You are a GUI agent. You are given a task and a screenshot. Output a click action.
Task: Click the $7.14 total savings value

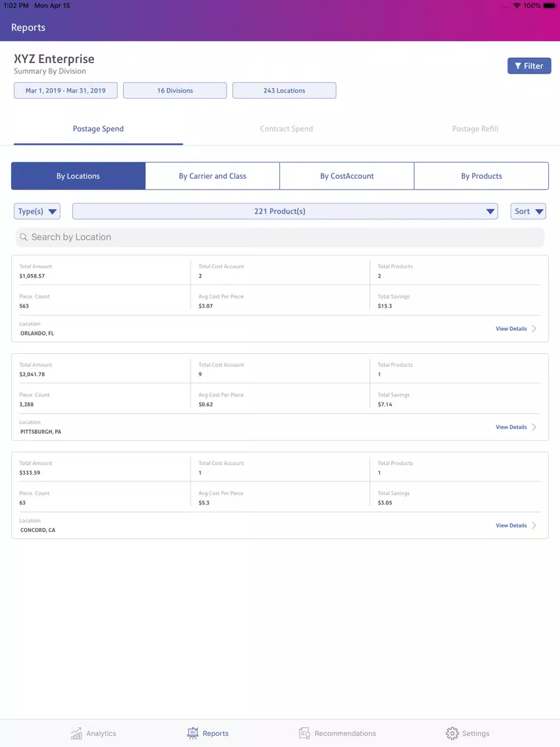[x=385, y=404]
